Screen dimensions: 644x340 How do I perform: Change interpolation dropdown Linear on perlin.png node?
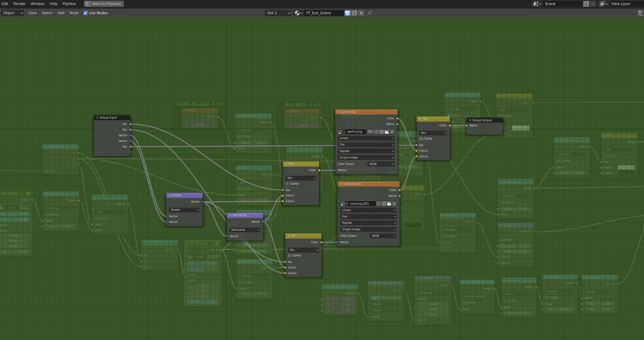pyautogui.click(x=366, y=138)
